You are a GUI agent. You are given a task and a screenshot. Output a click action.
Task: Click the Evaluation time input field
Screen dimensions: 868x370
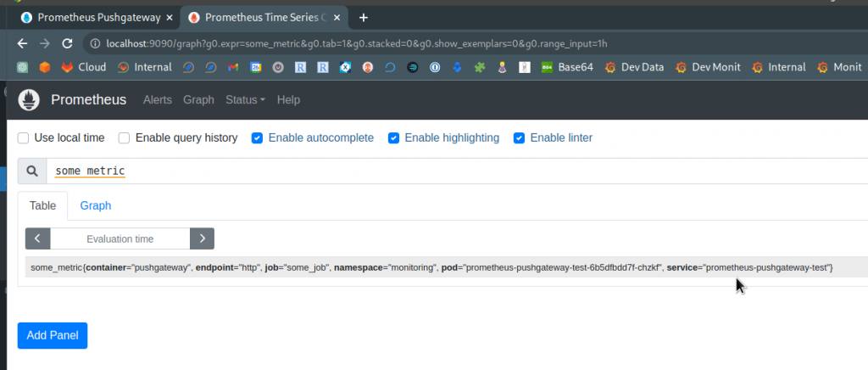120,238
